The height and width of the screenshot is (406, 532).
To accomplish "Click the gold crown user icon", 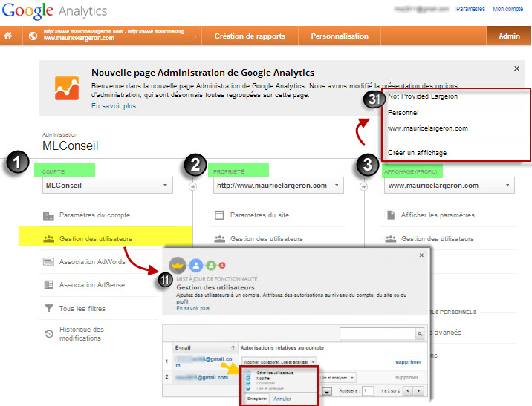I will click(x=178, y=266).
